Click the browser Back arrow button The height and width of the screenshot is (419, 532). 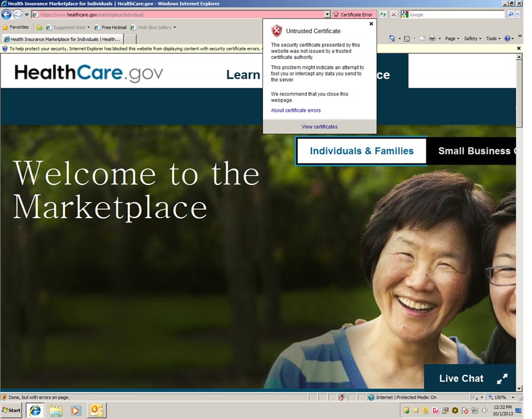[7, 14]
